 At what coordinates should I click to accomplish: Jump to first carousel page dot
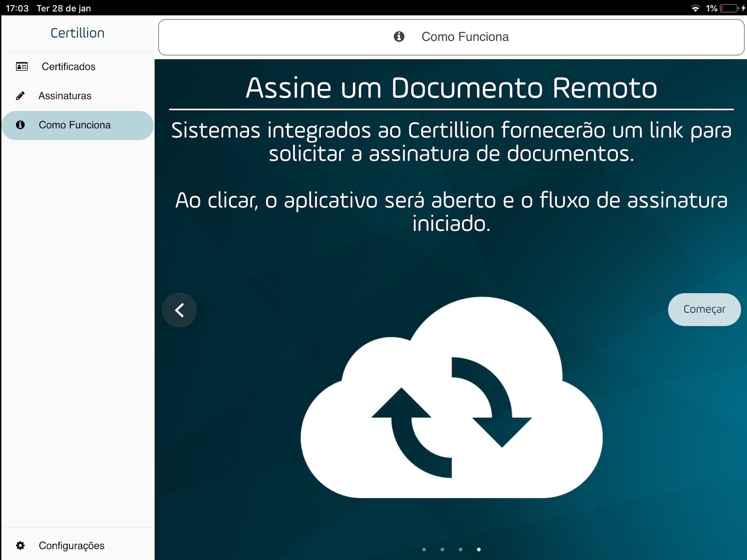pos(424,550)
